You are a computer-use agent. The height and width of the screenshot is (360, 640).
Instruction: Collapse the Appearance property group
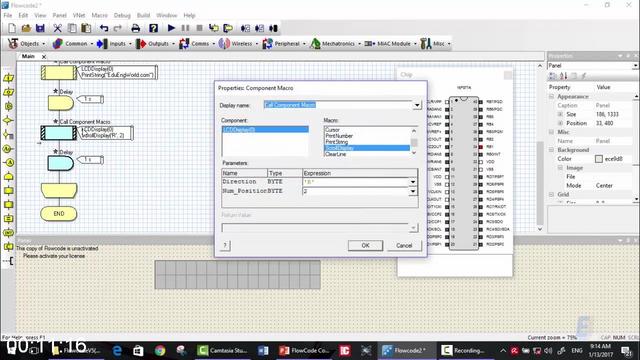(x=551, y=97)
